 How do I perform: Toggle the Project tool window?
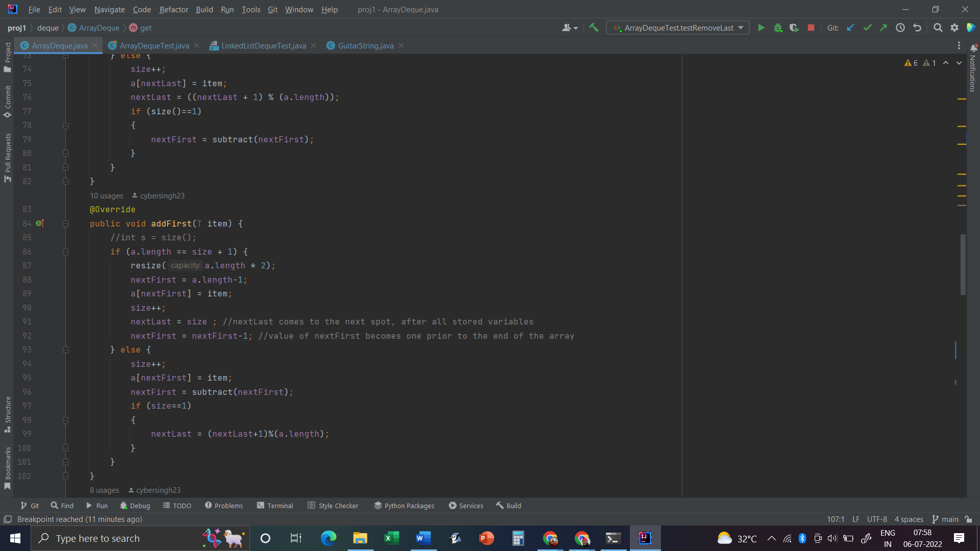point(7,56)
